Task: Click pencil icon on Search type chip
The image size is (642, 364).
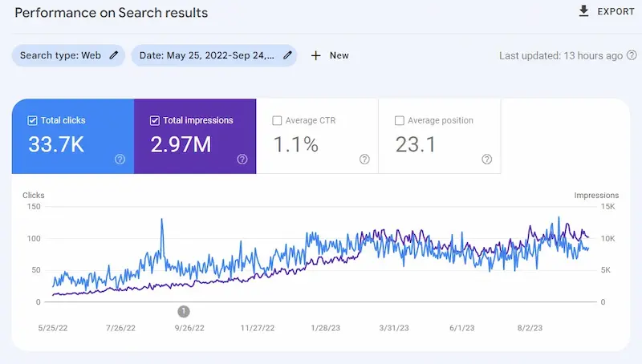Action: (x=114, y=55)
